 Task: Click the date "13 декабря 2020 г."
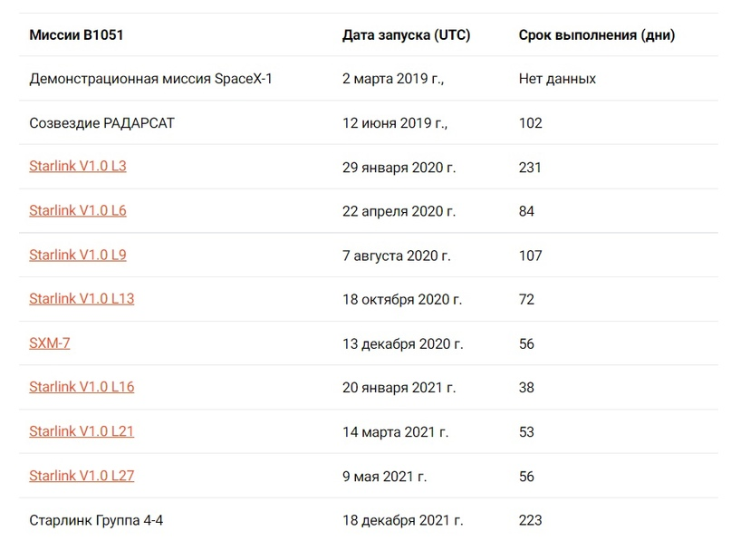402,344
